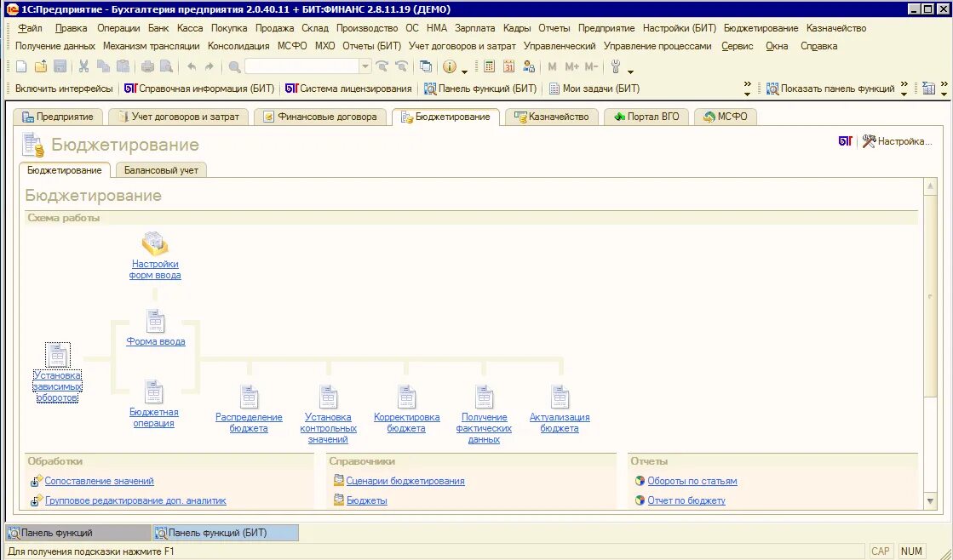The width and height of the screenshot is (953, 560).
Task: Click the Мои задачи (БИТ) button
Action: pyautogui.click(x=594, y=89)
